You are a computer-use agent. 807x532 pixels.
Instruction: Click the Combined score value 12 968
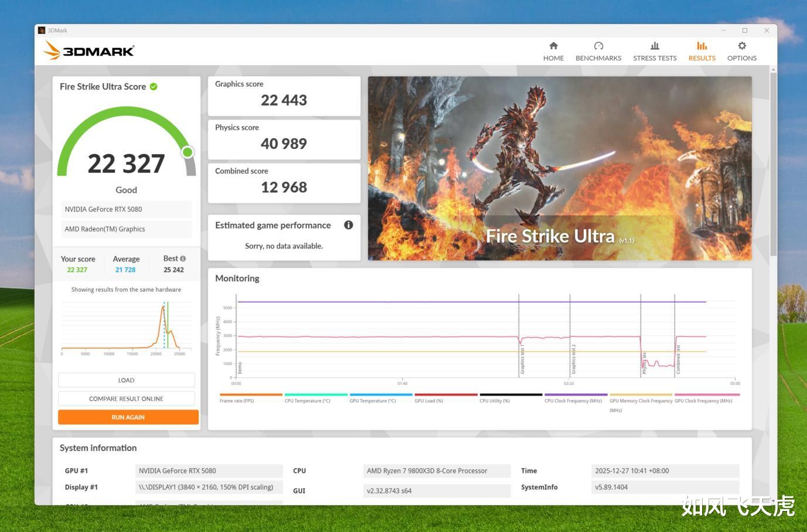pyautogui.click(x=284, y=187)
